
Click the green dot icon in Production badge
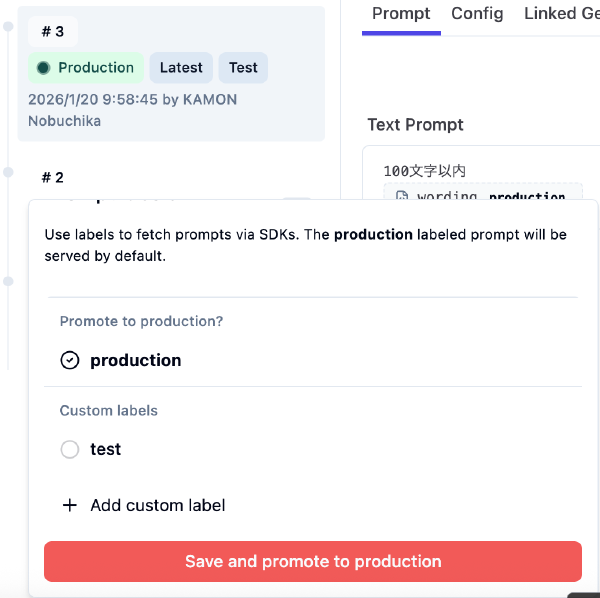[x=43, y=68]
